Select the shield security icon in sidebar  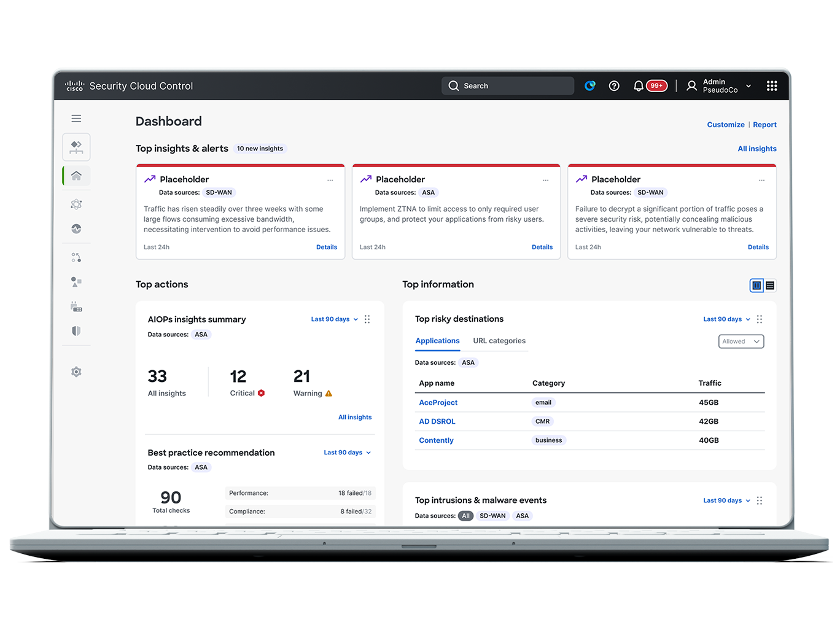point(76,331)
